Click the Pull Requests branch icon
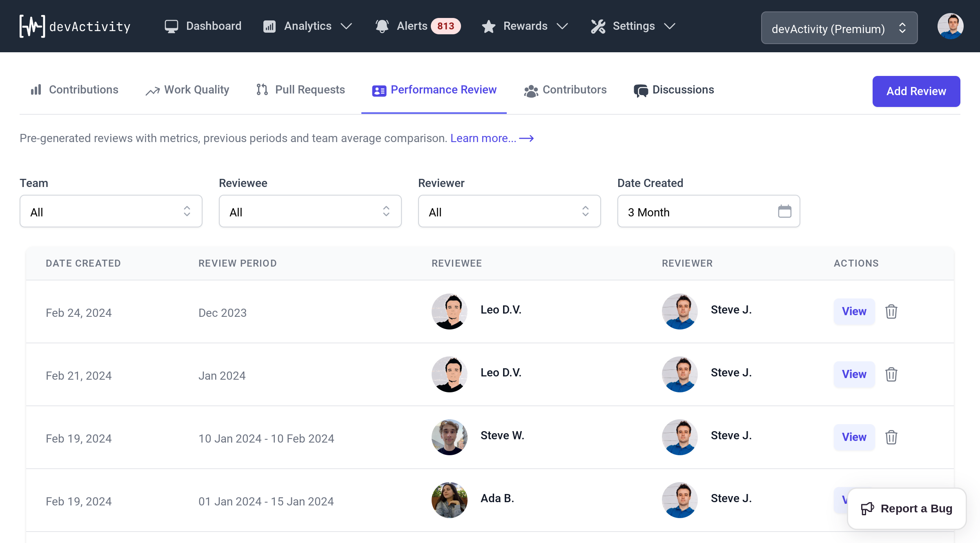The width and height of the screenshot is (980, 543). tap(262, 89)
